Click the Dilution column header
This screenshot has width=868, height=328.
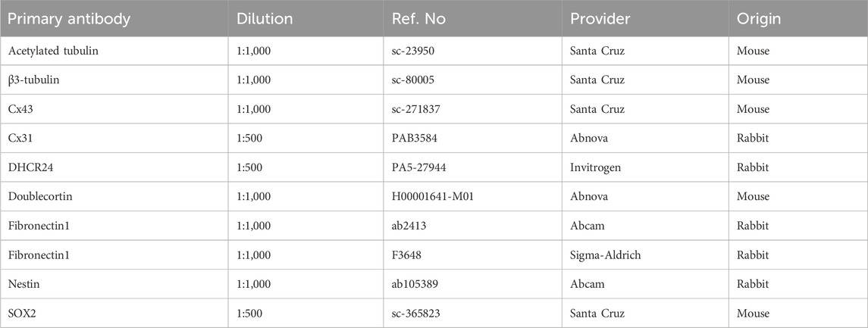pos(306,18)
